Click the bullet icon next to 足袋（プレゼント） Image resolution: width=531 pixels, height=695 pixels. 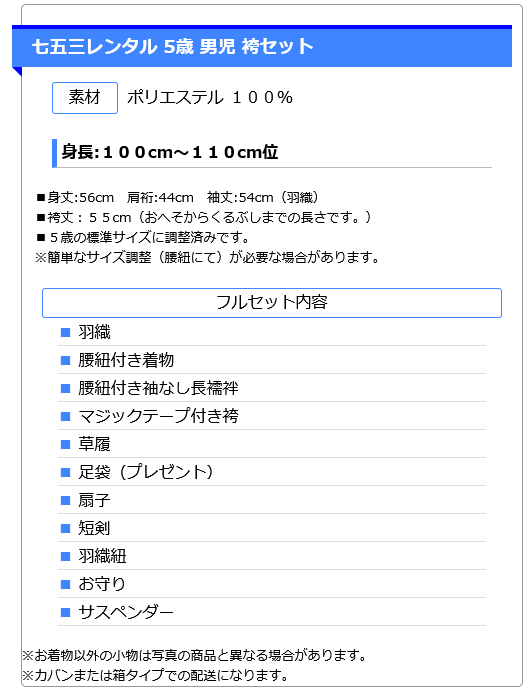66,472
